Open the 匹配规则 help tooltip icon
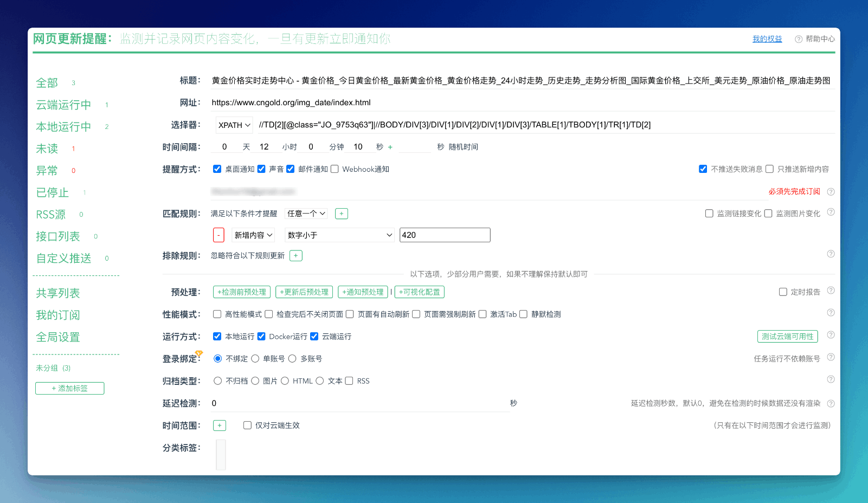This screenshot has width=868, height=503. coord(831,212)
